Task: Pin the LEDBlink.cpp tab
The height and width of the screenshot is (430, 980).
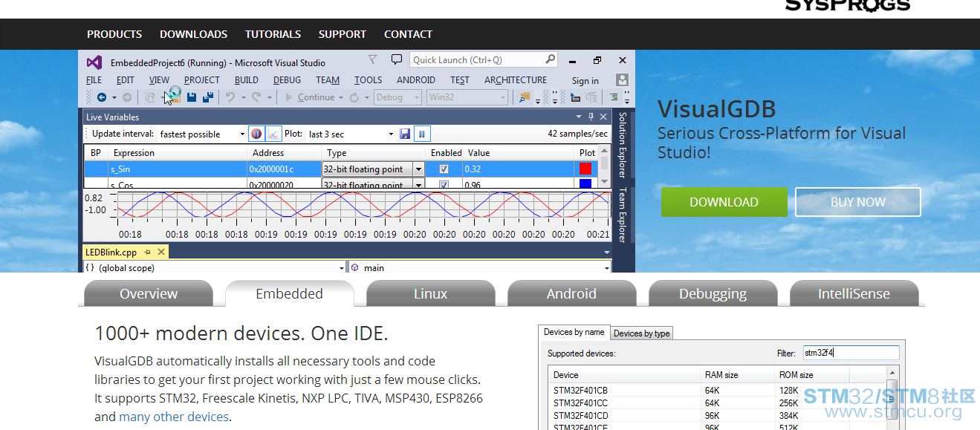Action: [148, 253]
